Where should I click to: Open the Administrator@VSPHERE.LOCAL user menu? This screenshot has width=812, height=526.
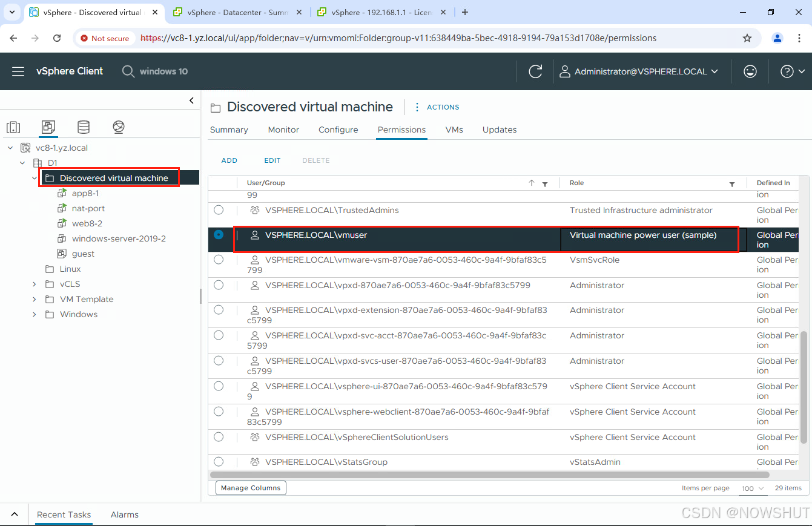tap(638, 71)
